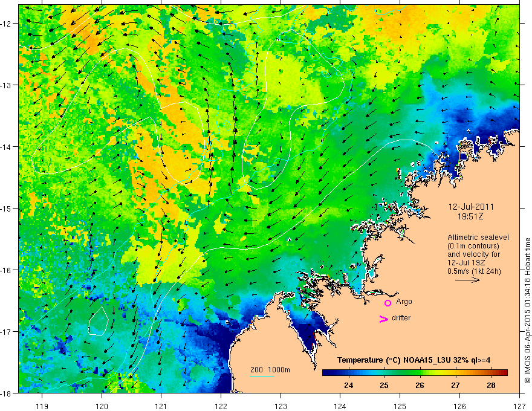
Task: Click longitude axis label 122
Action: (221, 406)
